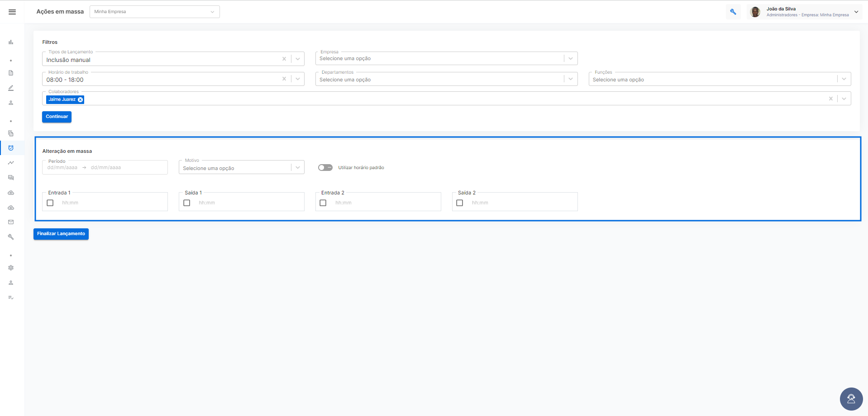The width and height of the screenshot is (868, 416).
Task: Open João da Silva user menu
Action: (804, 12)
